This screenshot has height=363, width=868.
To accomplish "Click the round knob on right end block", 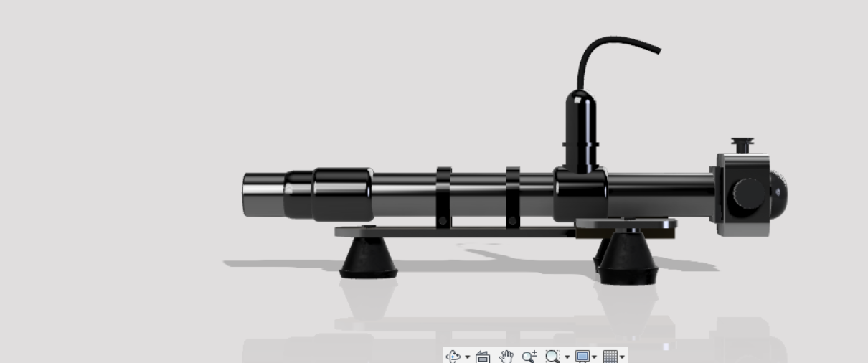I will click(x=748, y=192).
